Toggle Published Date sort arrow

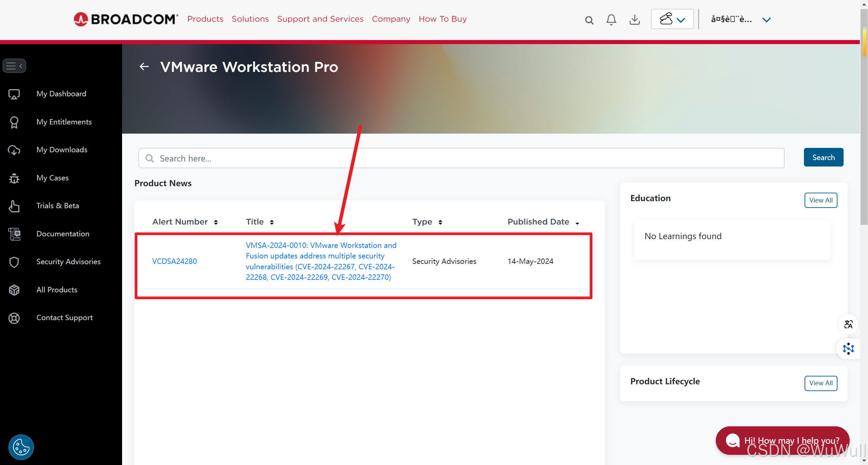click(x=577, y=223)
